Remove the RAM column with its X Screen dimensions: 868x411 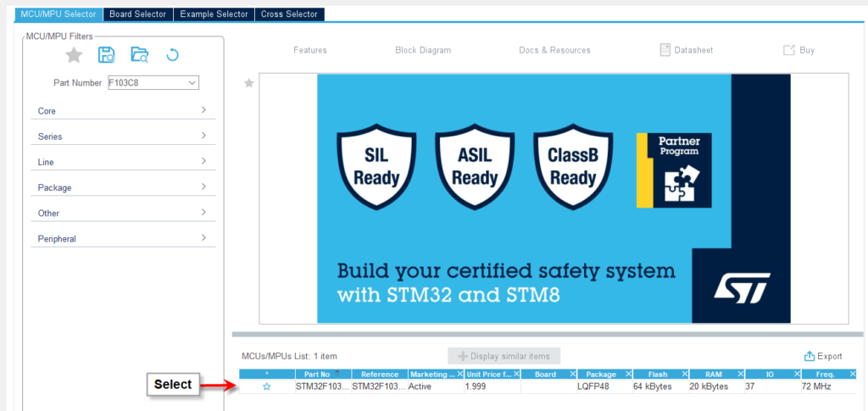pos(741,374)
